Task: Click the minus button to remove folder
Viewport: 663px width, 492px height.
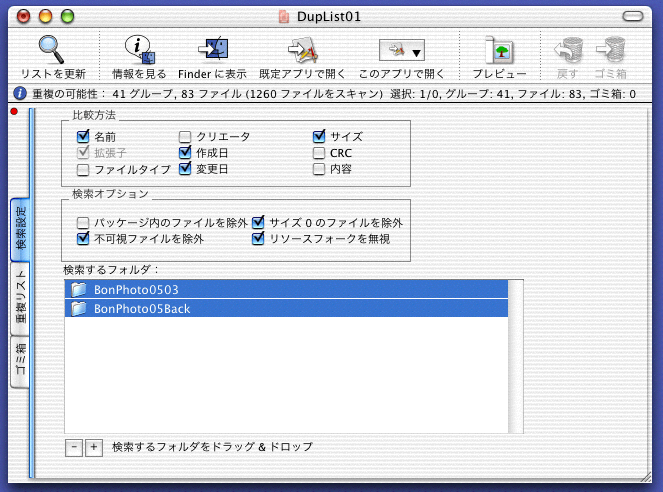Action: coord(75,447)
